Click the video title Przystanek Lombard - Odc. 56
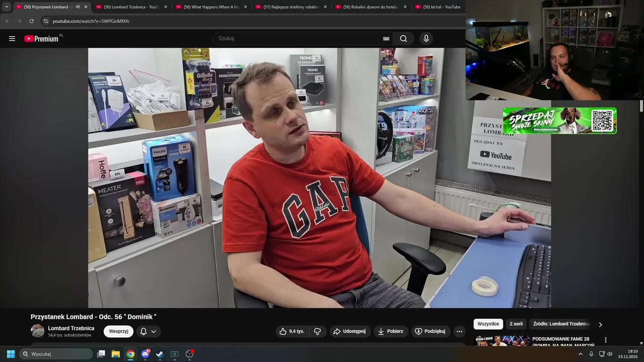The width and height of the screenshot is (644, 362). point(94,317)
